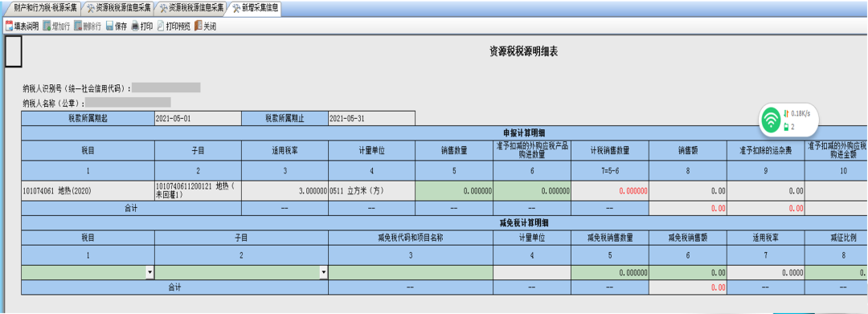
Task: Click the 减免税销售数量 column header
Action: pos(609,238)
